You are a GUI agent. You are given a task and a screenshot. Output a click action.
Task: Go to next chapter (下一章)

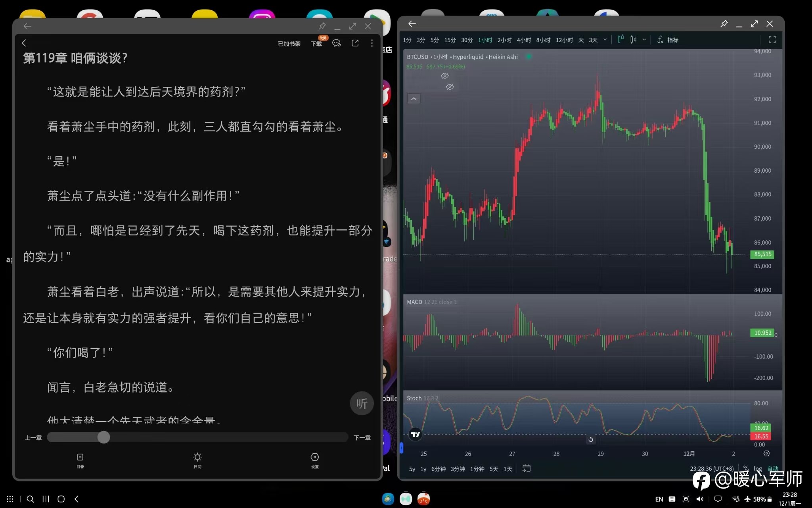click(362, 438)
